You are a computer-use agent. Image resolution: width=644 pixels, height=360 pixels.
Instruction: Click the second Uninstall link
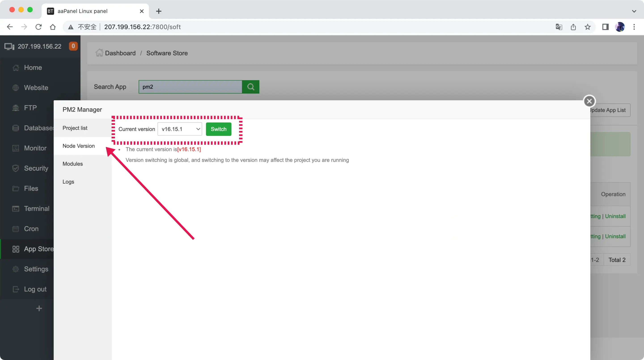click(x=615, y=236)
